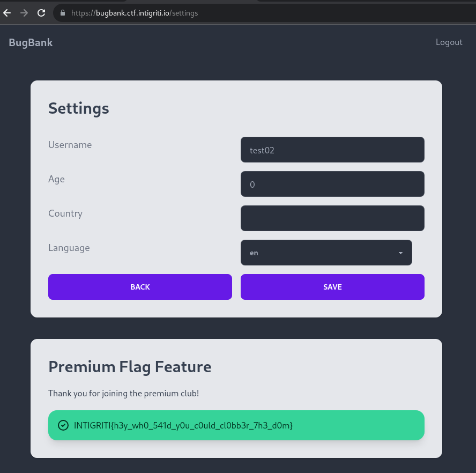Click the padlock site security icon
Screen dimensions: 476x473
click(63, 13)
